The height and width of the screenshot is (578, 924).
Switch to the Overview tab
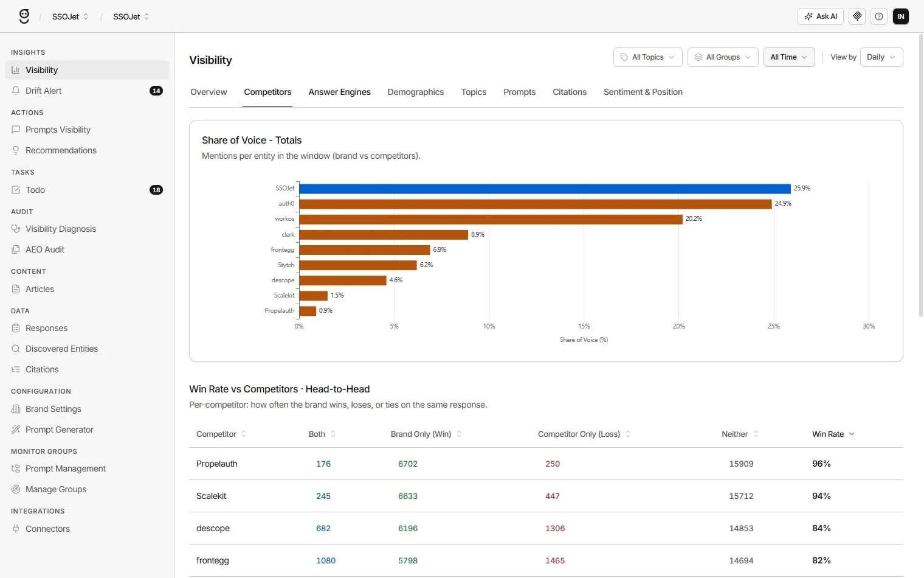point(209,92)
